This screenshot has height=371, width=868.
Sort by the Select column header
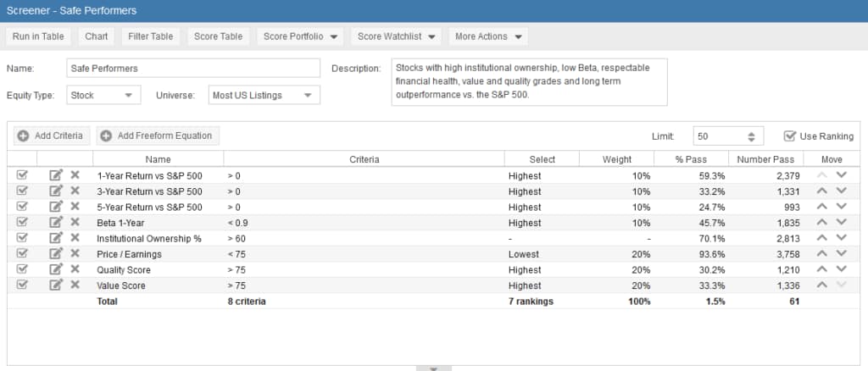542,159
